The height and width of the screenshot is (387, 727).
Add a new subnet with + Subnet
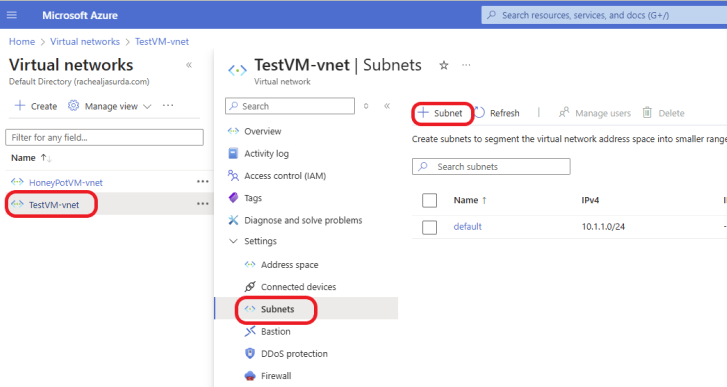pos(440,113)
